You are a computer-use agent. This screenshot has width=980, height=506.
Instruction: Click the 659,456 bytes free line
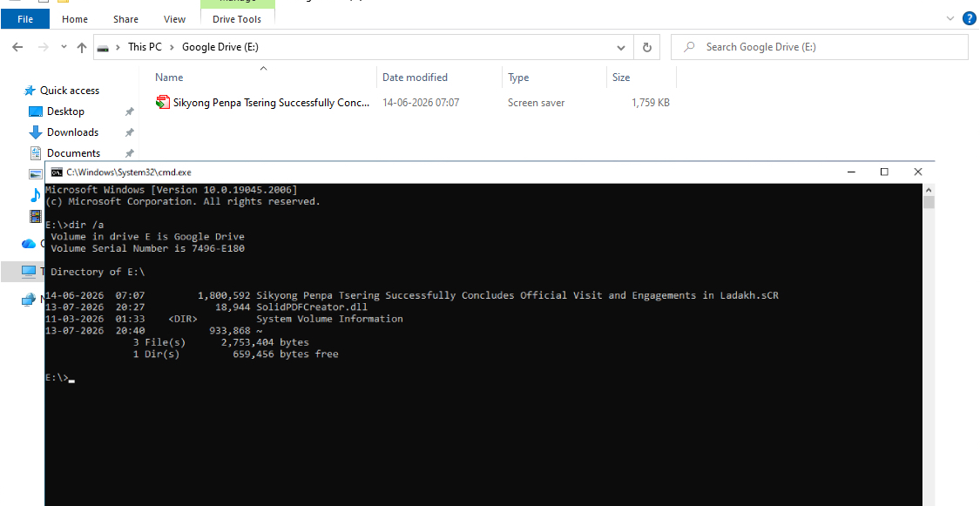pyautogui.click(x=235, y=354)
